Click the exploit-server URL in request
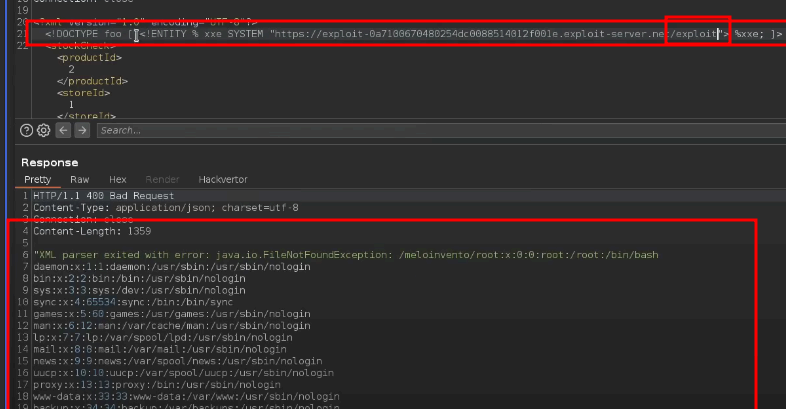This screenshot has height=409, width=786. [496, 34]
